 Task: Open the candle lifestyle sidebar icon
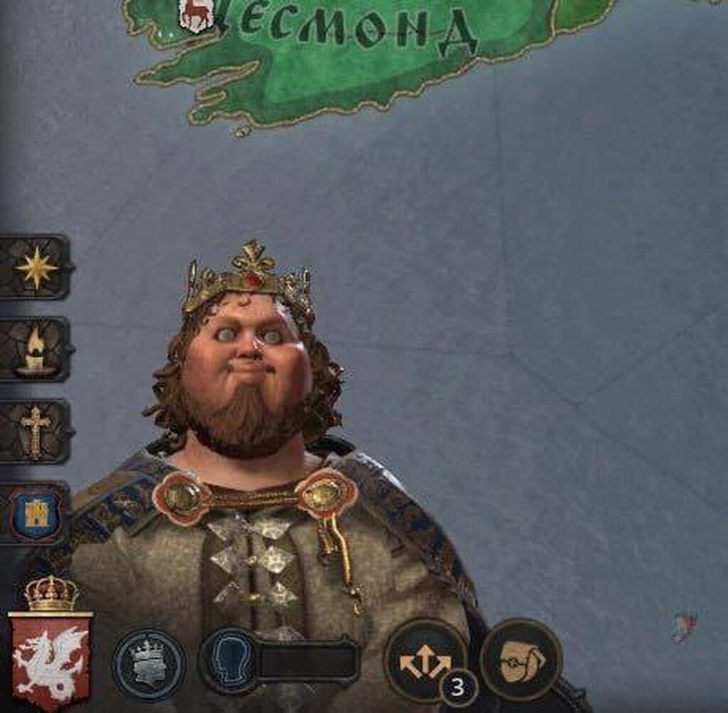click(36, 350)
